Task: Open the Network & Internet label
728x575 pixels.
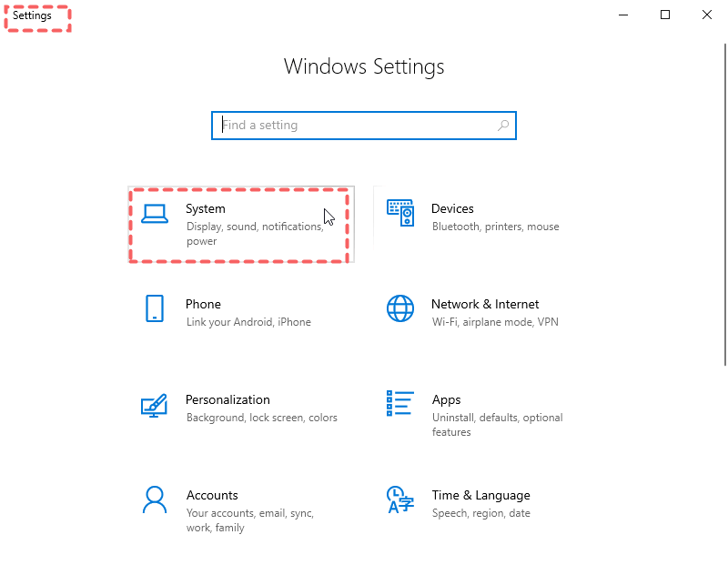Action: point(485,304)
